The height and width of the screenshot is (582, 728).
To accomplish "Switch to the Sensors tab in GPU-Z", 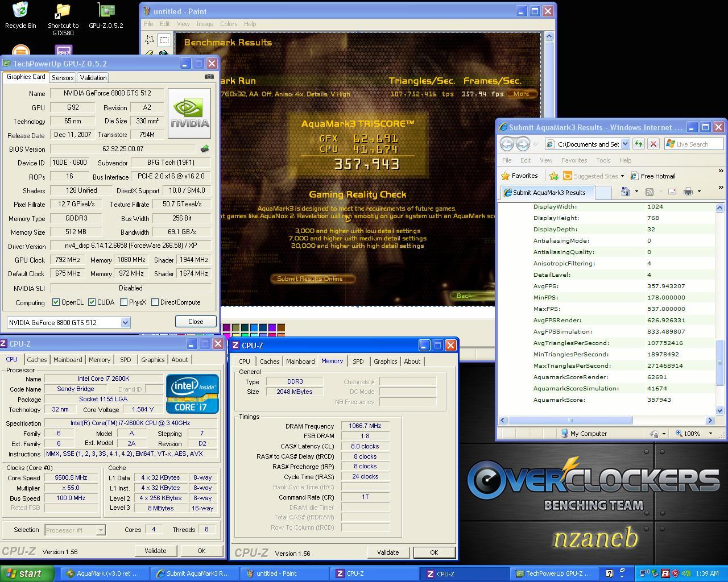I will point(63,78).
